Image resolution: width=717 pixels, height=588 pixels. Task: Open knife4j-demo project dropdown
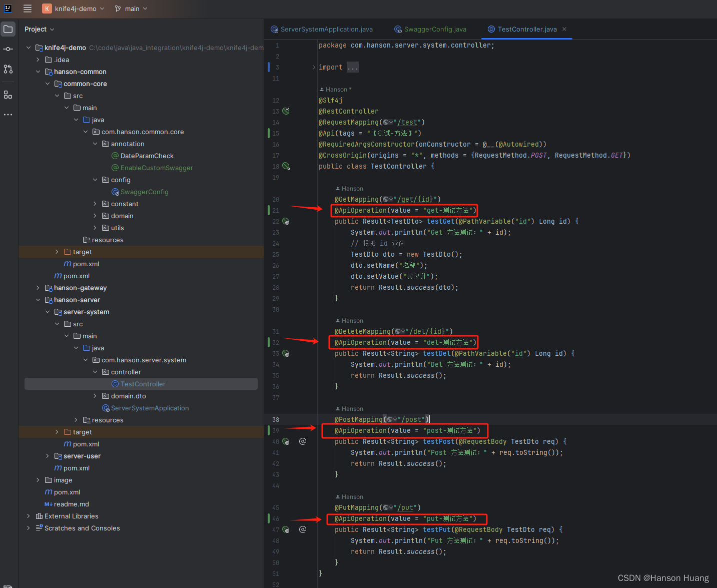[74, 9]
